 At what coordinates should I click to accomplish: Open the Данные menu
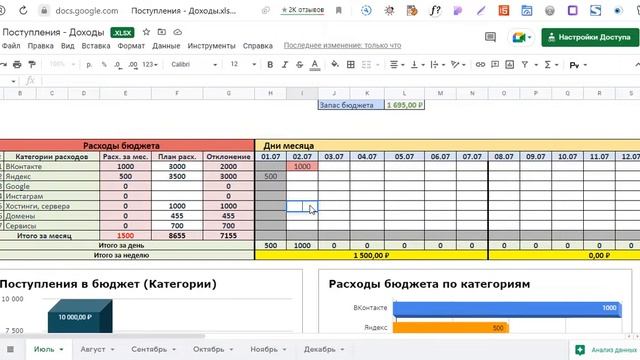pyautogui.click(x=166, y=46)
